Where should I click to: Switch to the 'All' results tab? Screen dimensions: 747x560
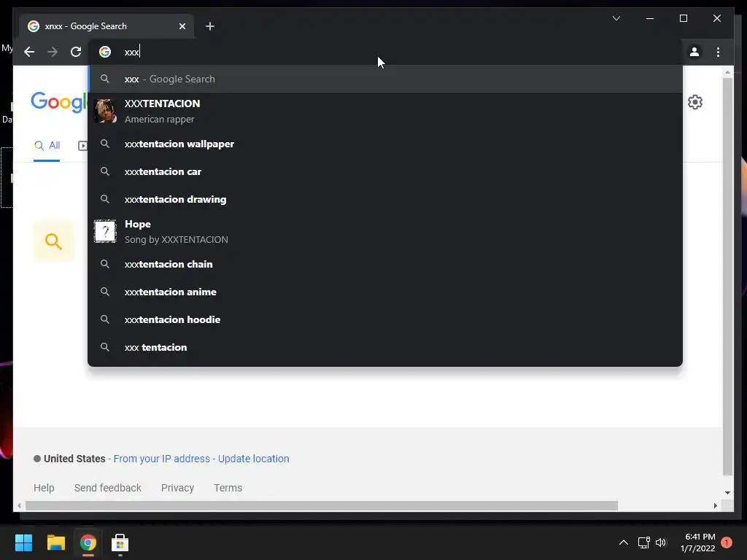click(47, 146)
